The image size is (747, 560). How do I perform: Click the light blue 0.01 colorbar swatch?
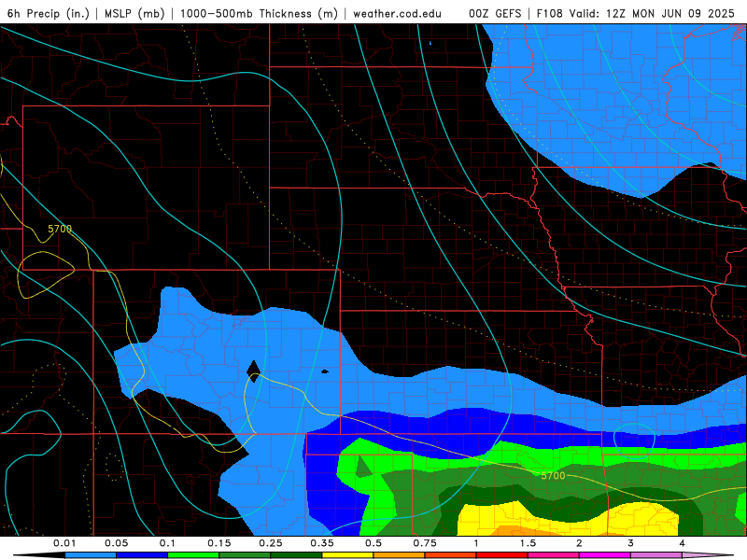91,555
